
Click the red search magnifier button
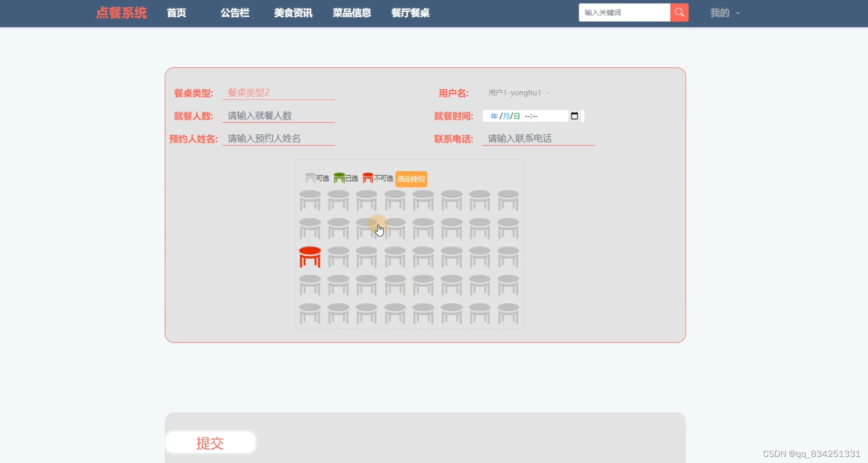[x=679, y=13]
